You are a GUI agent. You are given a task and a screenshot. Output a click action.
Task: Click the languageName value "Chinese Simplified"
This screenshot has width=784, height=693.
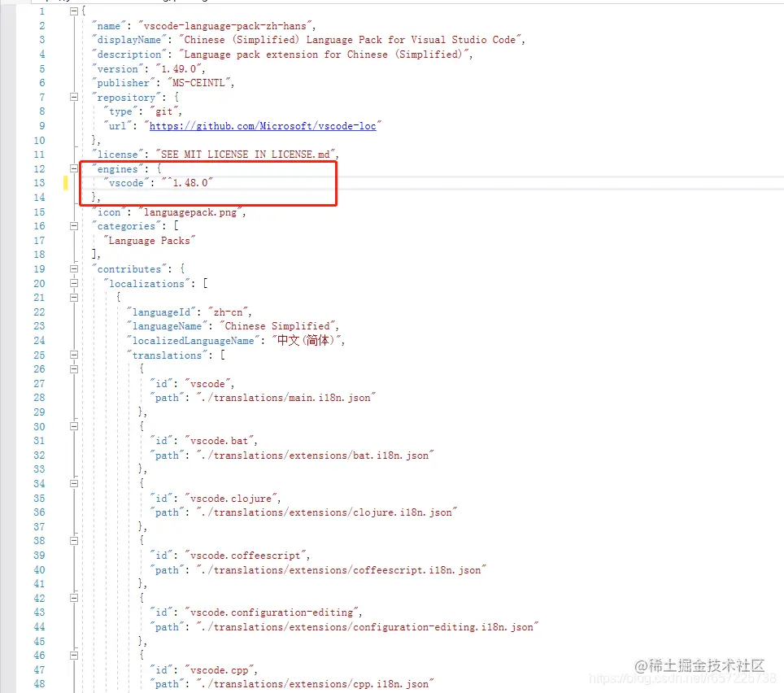click(277, 326)
